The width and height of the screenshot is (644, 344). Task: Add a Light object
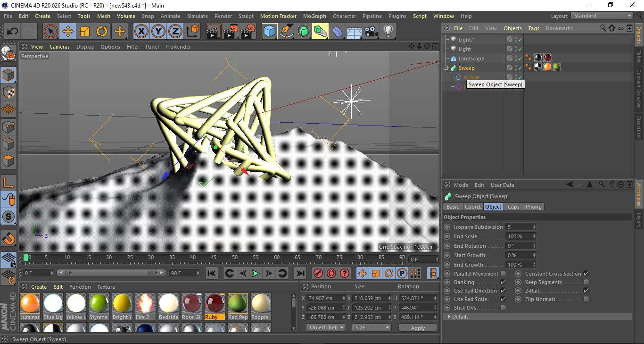[x=388, y=32]
